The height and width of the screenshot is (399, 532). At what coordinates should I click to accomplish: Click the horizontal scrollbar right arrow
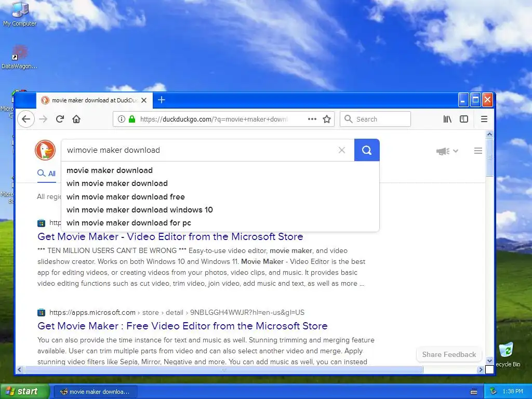pyautogui.click(x=481, y=369)
